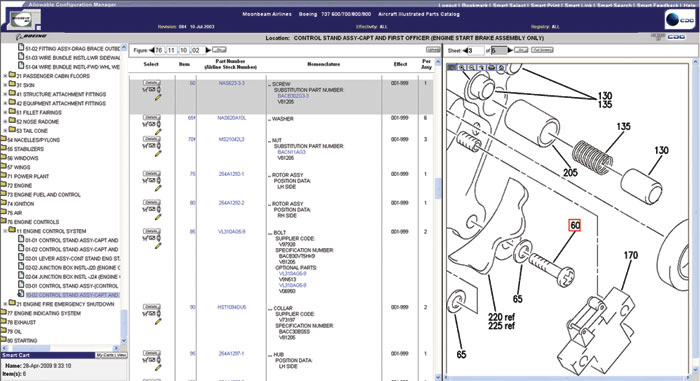The width and height of the screenshot is (700, 381).
Task: Expand 21 ENGINE FIRE EMERGENCY SHUTDOWN node
Action: coord(5,304)
